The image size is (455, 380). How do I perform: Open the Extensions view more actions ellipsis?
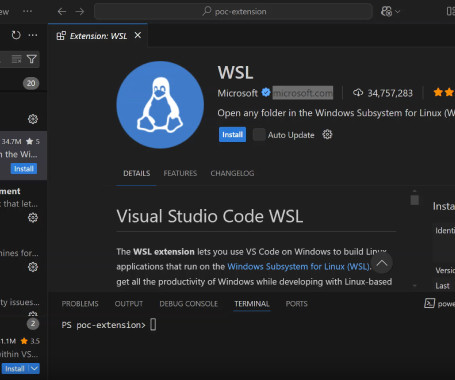(x=33, y=35)
